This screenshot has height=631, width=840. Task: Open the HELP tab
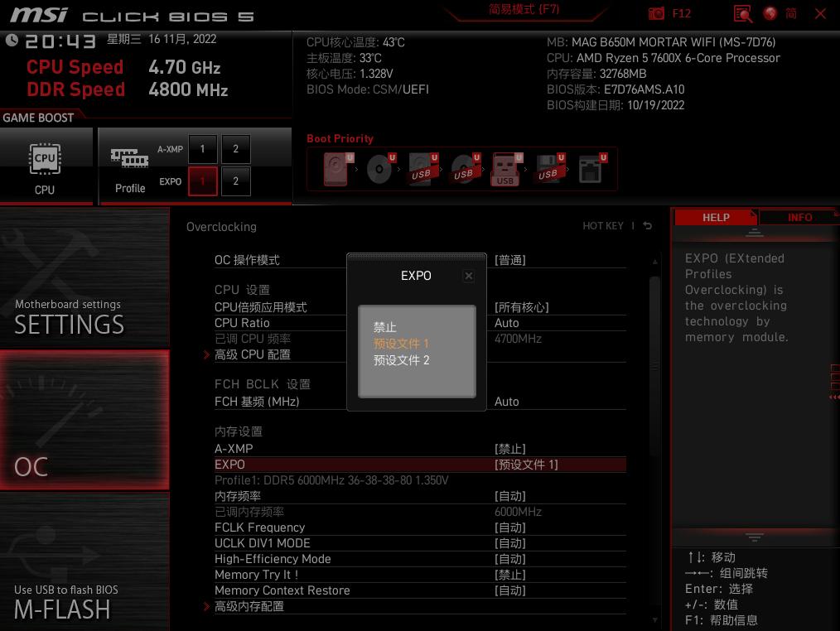point(714,217)
